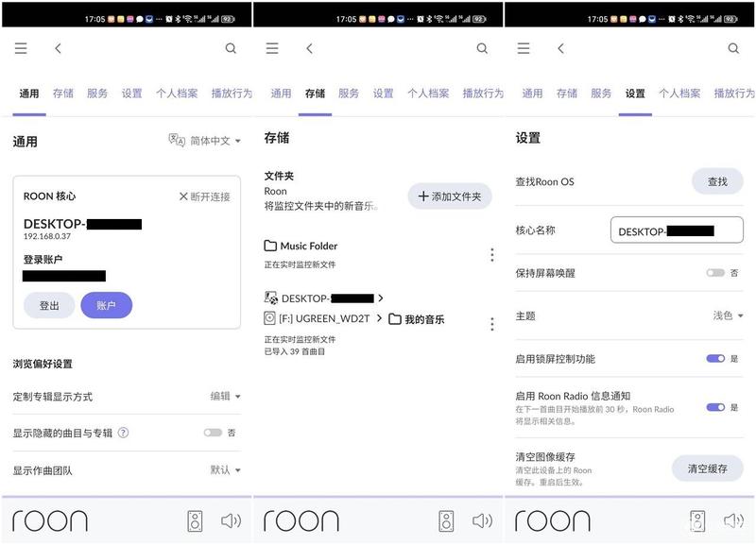The height and width of the screenshot is (545, 756).
Task: Open three-dot menu for Music Folder
Action: pyautogui.click(x=491, y=254)
